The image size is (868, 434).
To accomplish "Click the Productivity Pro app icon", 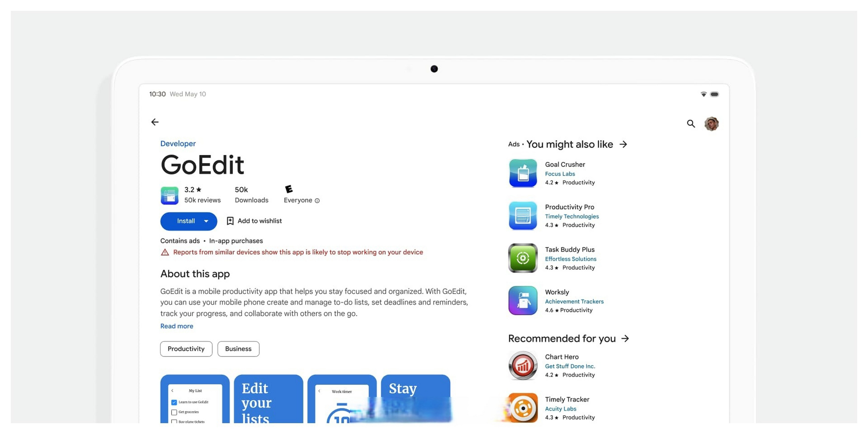I will pyautogui.click(x=522, y=215).
